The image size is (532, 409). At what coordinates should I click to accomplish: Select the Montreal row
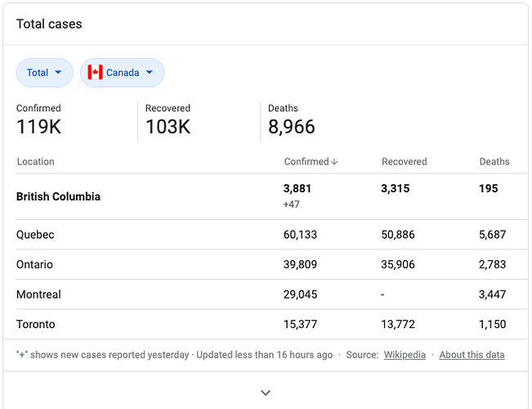[x=272, y=294]
